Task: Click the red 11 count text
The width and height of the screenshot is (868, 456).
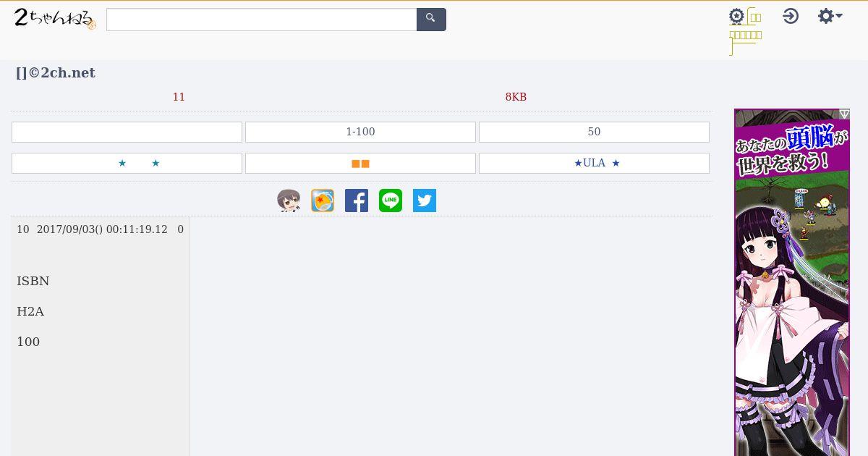Action: (x=179, y=97)
